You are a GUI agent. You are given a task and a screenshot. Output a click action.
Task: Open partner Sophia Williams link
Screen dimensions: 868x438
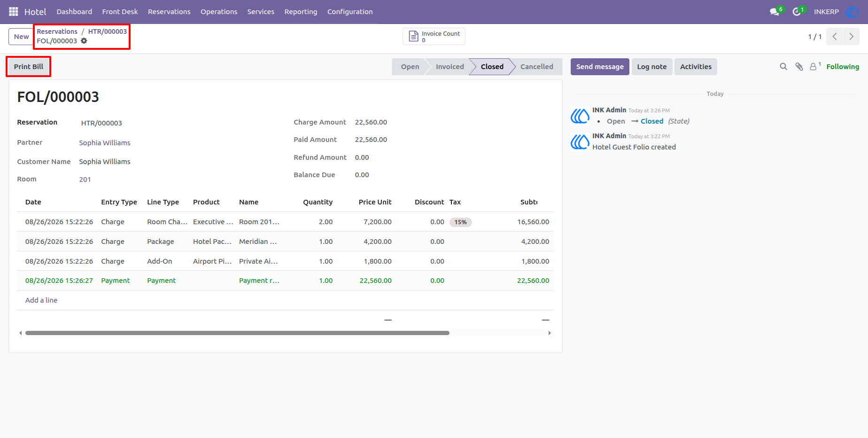tap(105, 143)
